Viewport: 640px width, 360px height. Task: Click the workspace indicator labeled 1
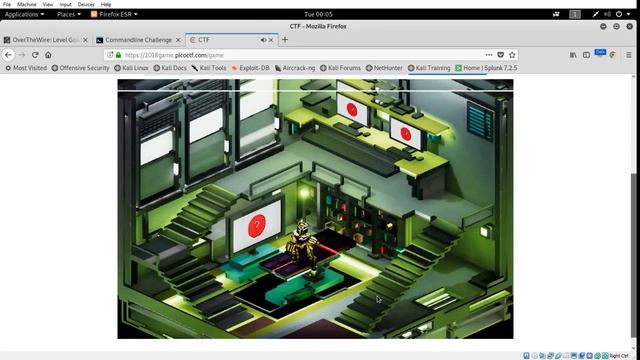pos(575,14)
